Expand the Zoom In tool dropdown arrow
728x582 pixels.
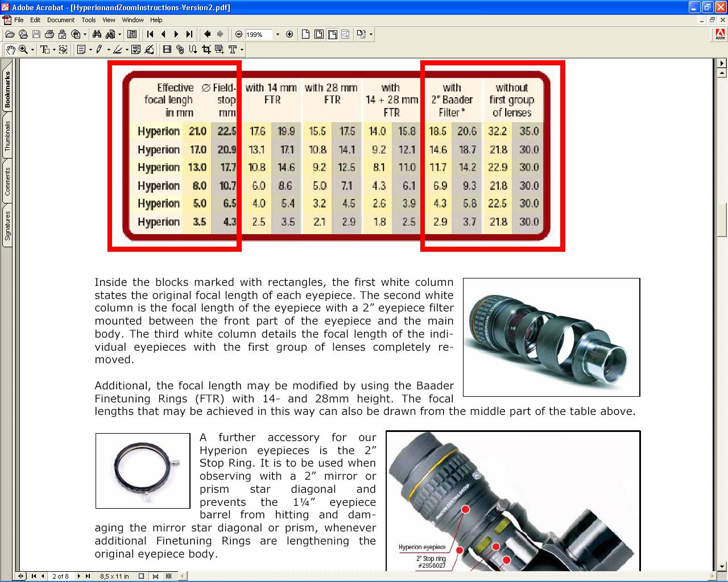32,50
